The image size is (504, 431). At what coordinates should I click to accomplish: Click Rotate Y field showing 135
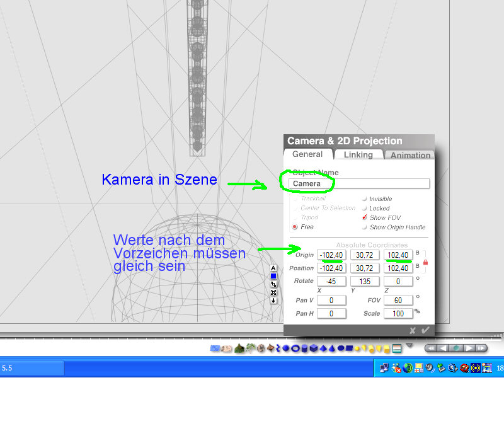tap(365, 281)
